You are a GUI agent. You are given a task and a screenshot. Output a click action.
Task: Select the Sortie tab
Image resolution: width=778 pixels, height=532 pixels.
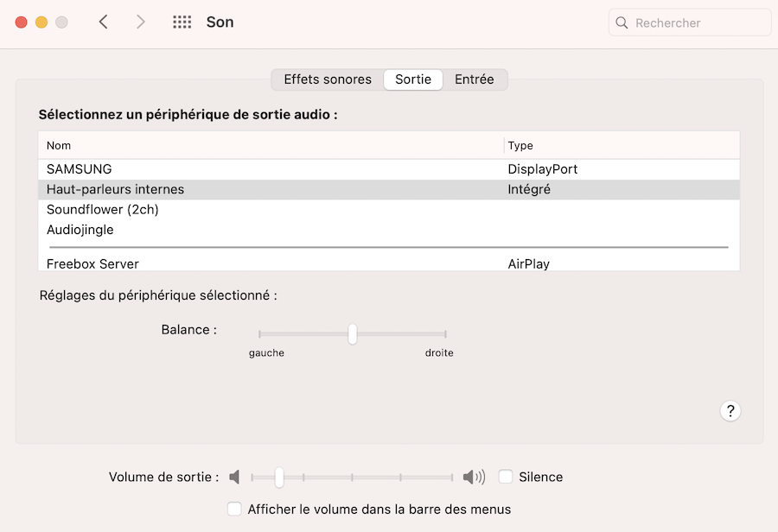coord(413,79)
